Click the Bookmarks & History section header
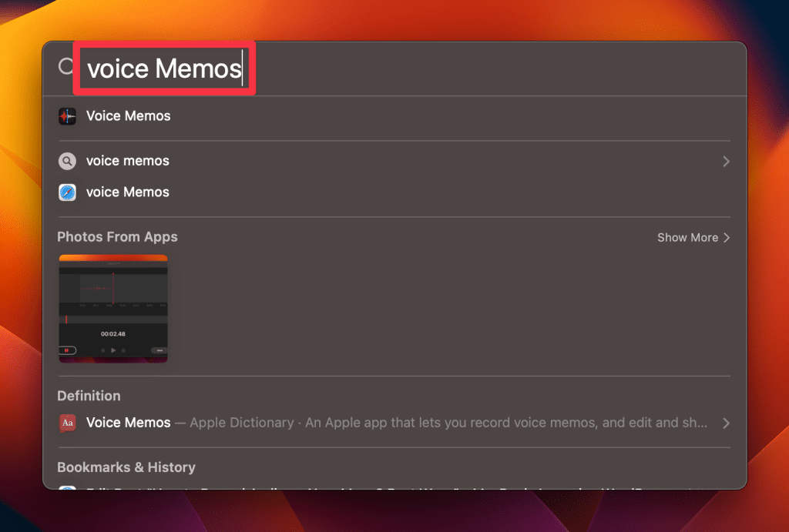The width and height of the screenshot is (789, 532). click(x=126, y=467)
